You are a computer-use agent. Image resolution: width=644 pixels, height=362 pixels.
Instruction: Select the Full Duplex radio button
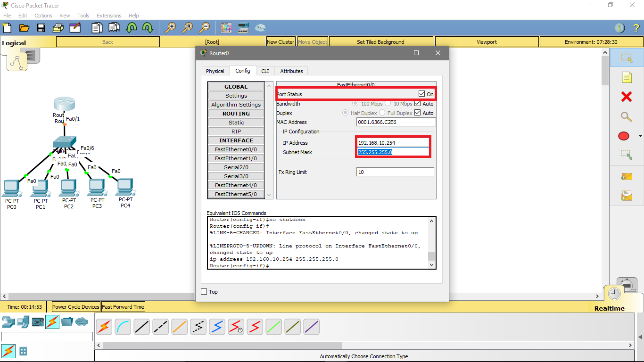click(x=382, y=113)
